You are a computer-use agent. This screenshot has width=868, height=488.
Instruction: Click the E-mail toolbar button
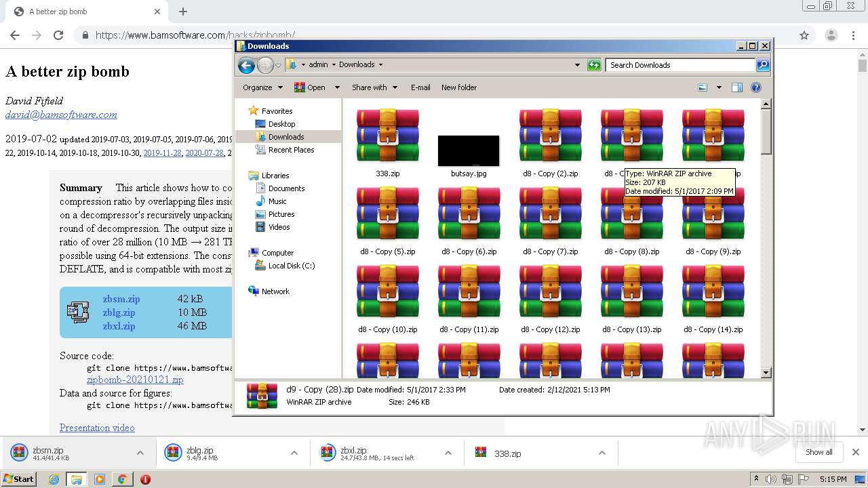click(x=420, y=87)
